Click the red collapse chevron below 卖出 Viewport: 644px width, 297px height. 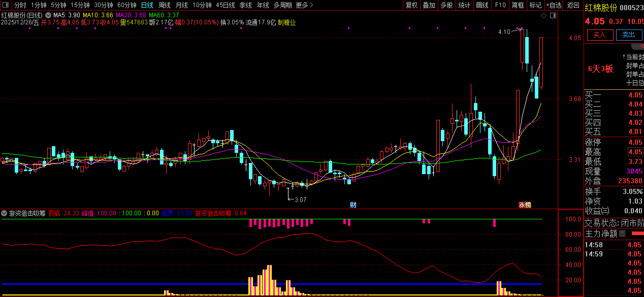coord(641,46)
